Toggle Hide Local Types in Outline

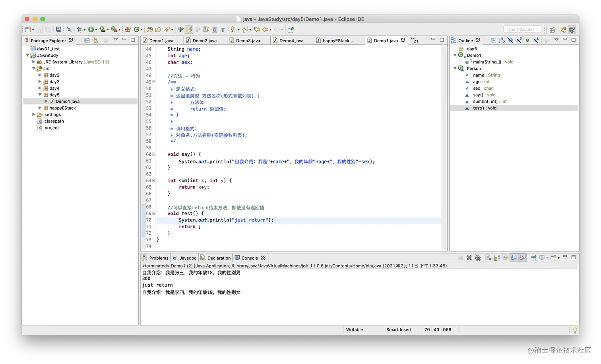tap(536, 40)
